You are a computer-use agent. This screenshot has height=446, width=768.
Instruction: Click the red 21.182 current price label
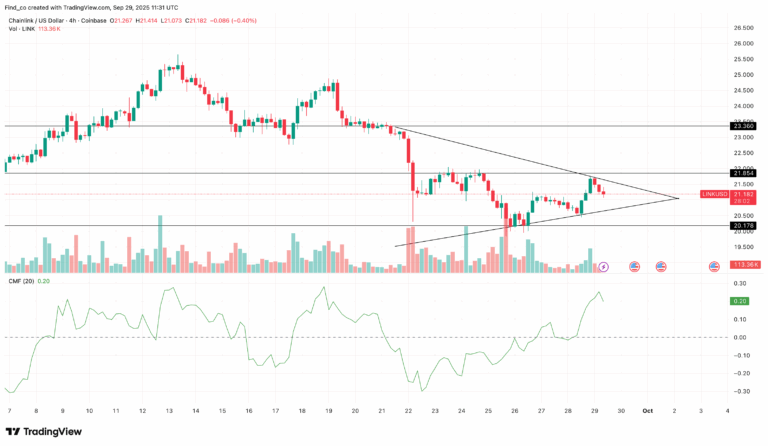743,194
